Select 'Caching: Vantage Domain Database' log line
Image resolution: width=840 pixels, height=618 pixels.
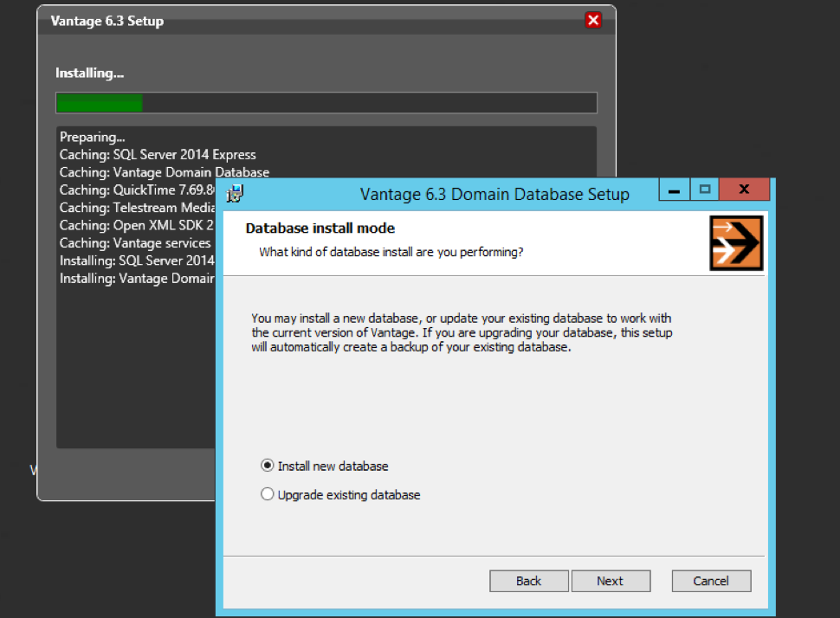point(165,172)
